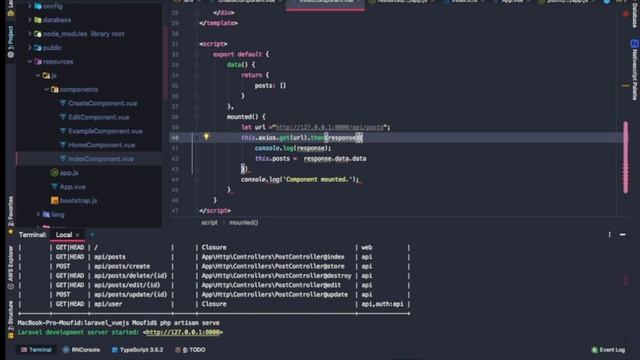This screenshot has width=640, height=360.
Task: Open the TODO tool window
Action: click(190, 350)
